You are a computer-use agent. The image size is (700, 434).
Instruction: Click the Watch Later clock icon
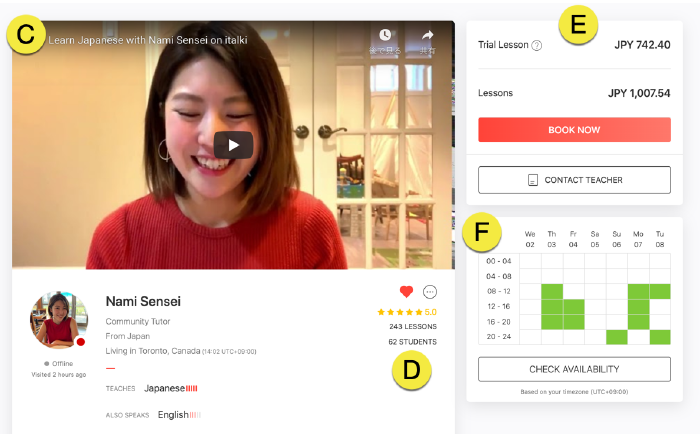point(385,35)
